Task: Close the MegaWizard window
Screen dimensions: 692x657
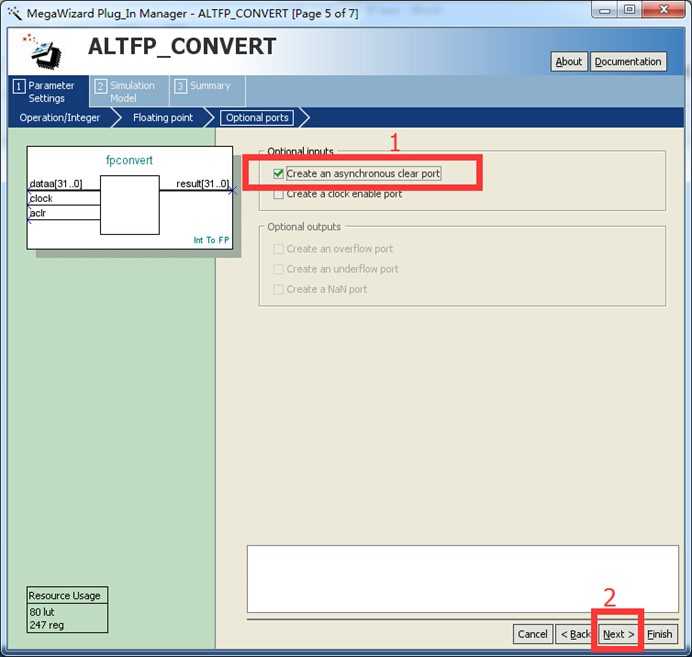Action: [x=664, y=10]
